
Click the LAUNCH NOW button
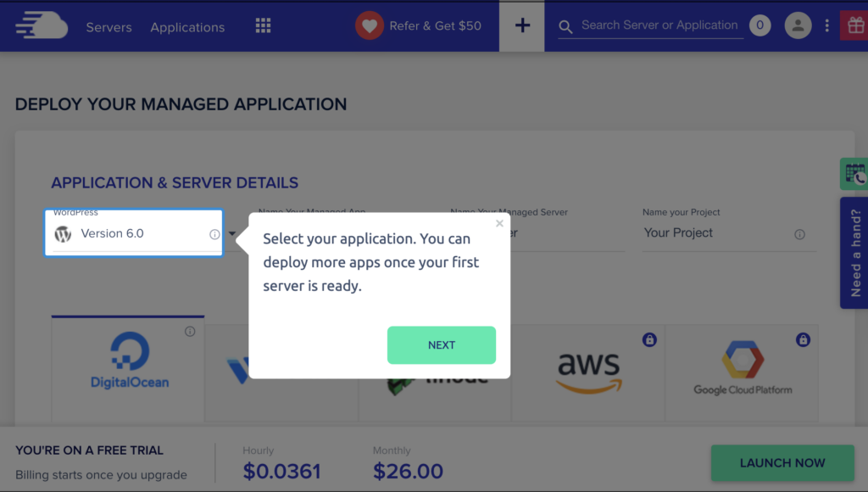tap(782, 463)
